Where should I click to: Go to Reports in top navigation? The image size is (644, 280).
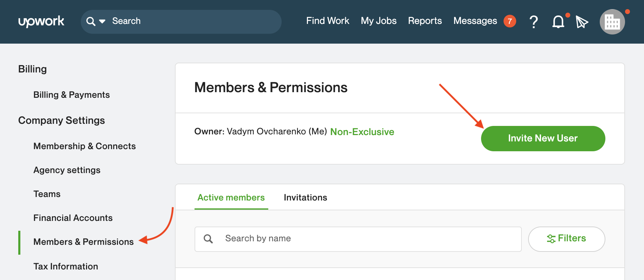point(425,21)
